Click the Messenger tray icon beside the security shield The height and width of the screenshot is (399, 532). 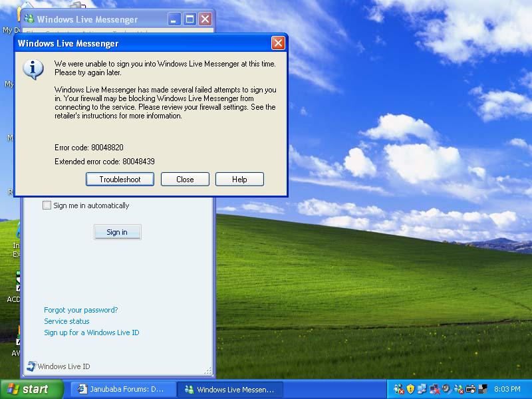pos(400,389)
